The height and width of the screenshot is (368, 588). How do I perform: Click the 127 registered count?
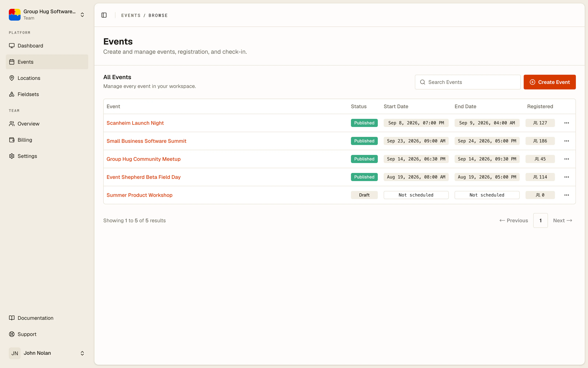540,123
